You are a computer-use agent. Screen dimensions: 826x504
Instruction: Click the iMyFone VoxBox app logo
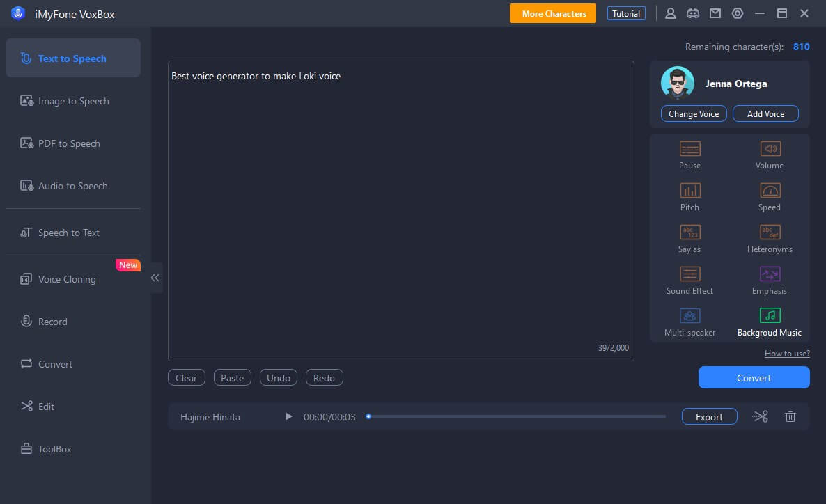(x=18, y=13)
